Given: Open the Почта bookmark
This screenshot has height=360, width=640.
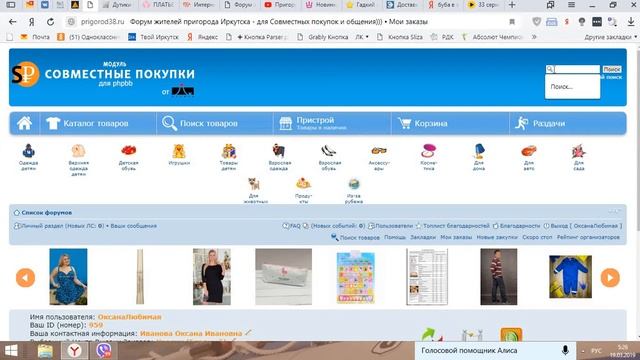Looking at the screenshot, I should (35, 37).
